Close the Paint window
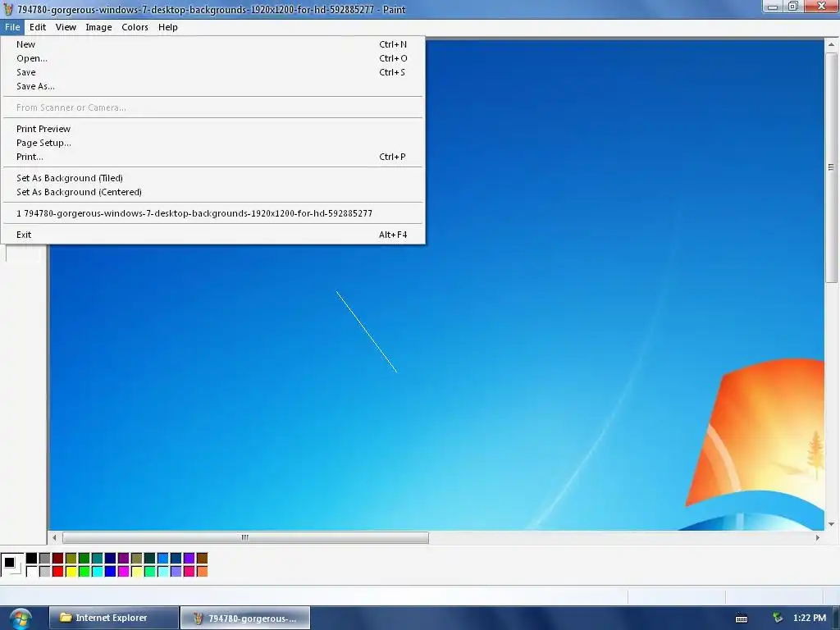840x630 pixels. pyautogui.click(x=821, y=7)
